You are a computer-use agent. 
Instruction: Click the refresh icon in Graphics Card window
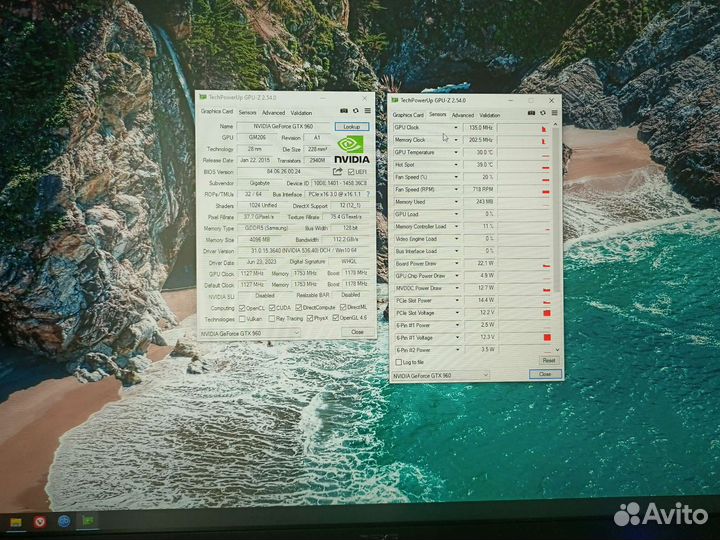click(355, 111)
